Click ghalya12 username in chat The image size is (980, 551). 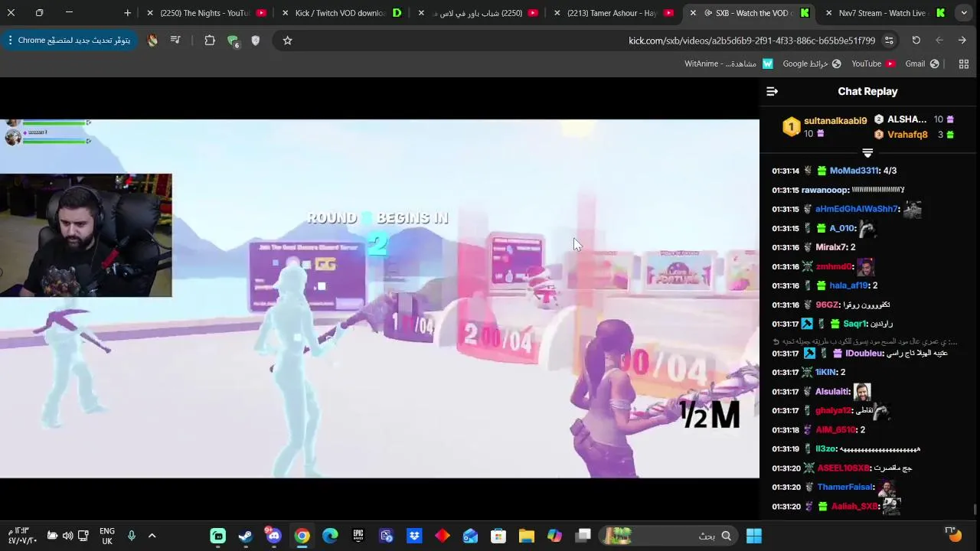[834, 411]
